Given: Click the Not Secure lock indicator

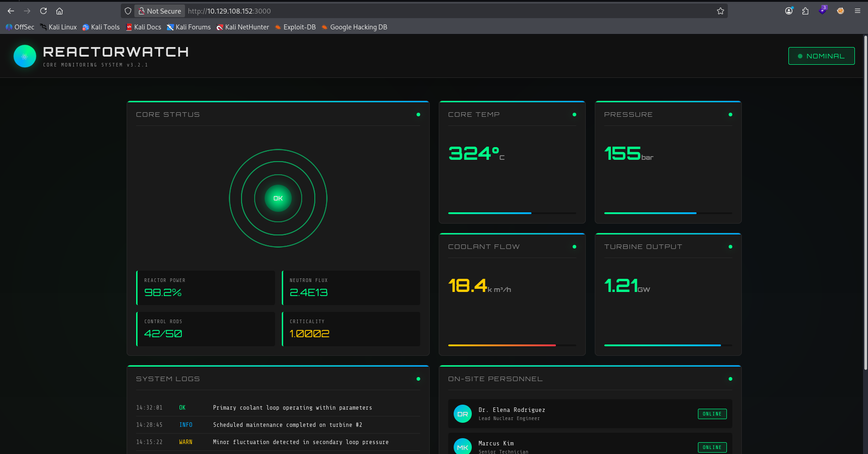Looking at the screenshot, I should (x=160, y=11).
